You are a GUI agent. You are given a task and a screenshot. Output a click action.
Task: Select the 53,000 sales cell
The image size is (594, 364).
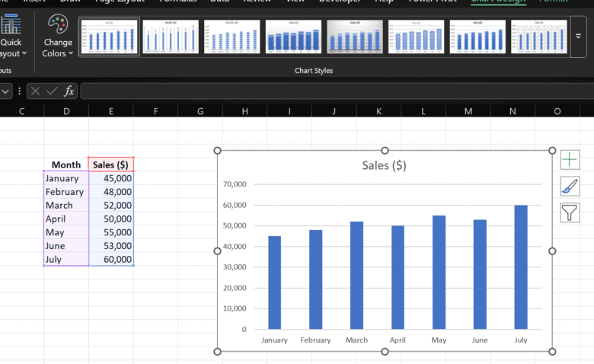pyautogui.click(x=111, y=246)
